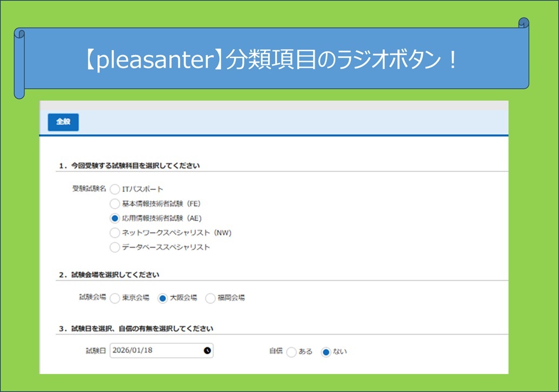This screenshot has height=392, width=559.
Task: Select the ITパスポート radio option
Action: [115, 189]
